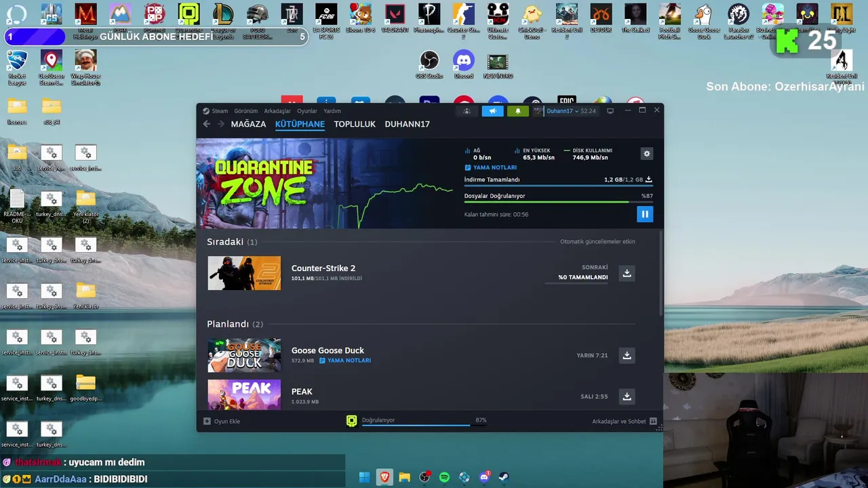The width and height of the screenshot is (868, 488).
Task: Select PUBG BATTLEGROUNDS desktop shortcut
Action: [258, 20]
